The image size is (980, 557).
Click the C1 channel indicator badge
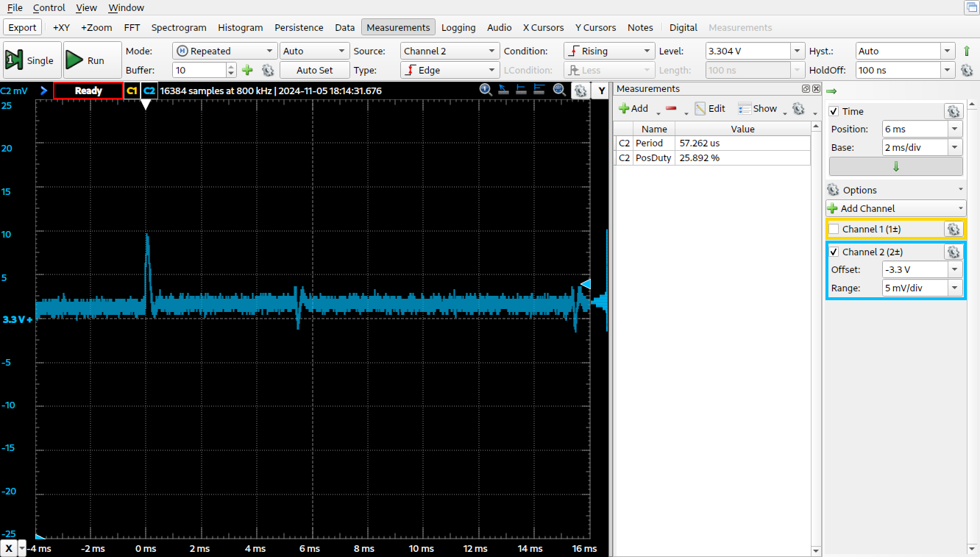coord(132,91)
